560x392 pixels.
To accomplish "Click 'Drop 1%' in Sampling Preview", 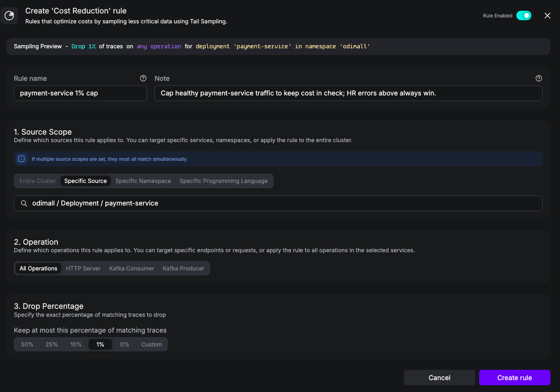I will pyautogui.click(x=84, y=46).
